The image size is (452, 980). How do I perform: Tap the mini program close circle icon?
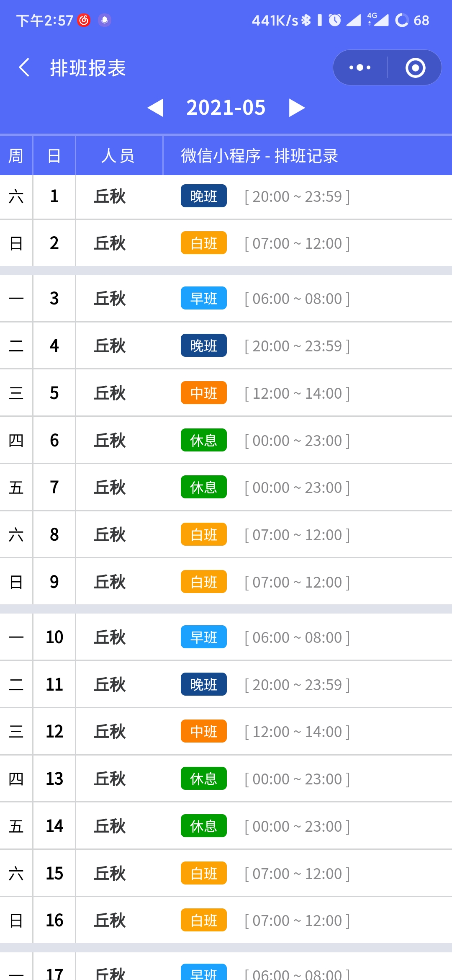pyautogui.click(x=415, y=68)
